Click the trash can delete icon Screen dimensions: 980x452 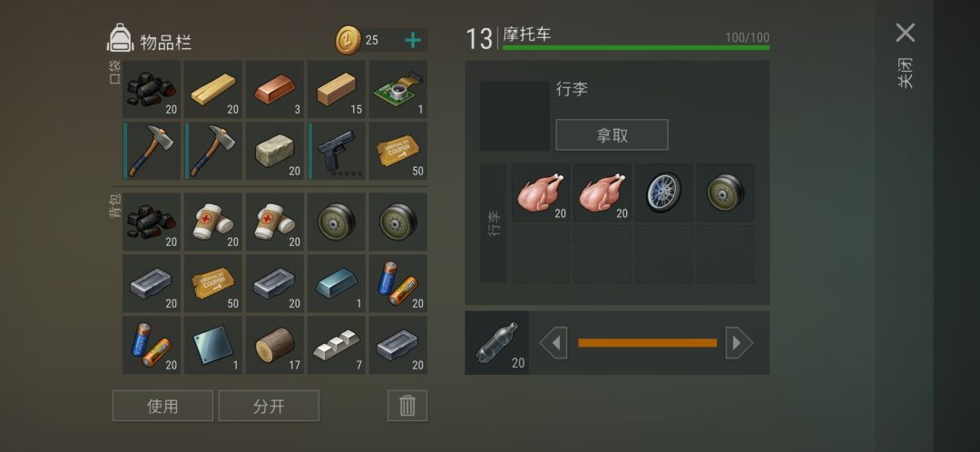coord(407,406)
